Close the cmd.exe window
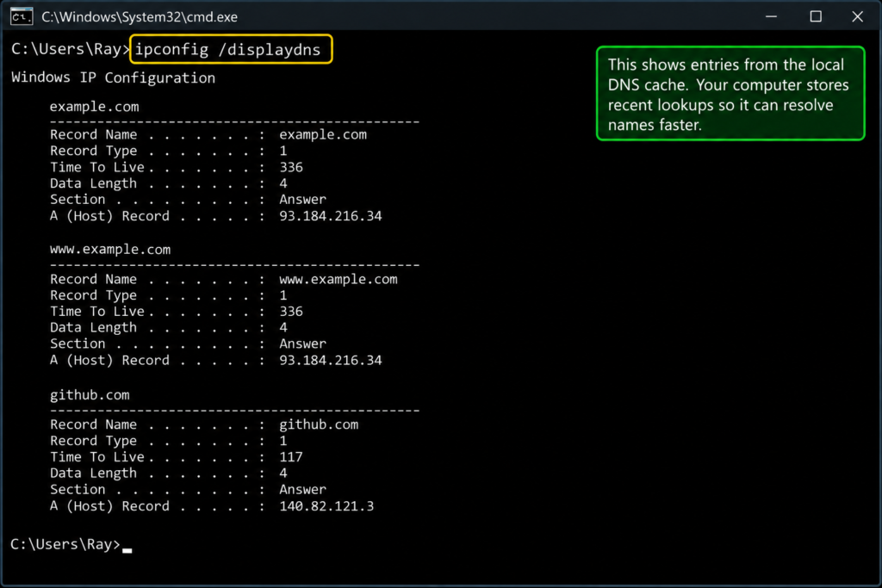Image resolution: width=882 pixels, height=588 pixels. [857, 17]
